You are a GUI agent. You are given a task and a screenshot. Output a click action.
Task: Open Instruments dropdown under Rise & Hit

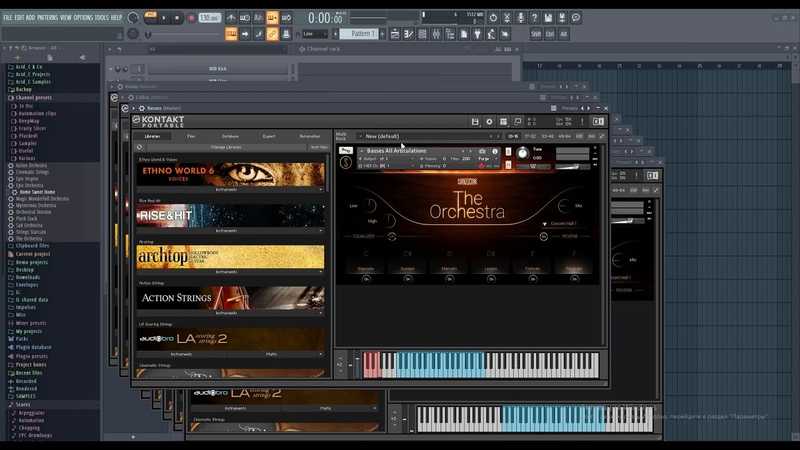coord(230,231)
